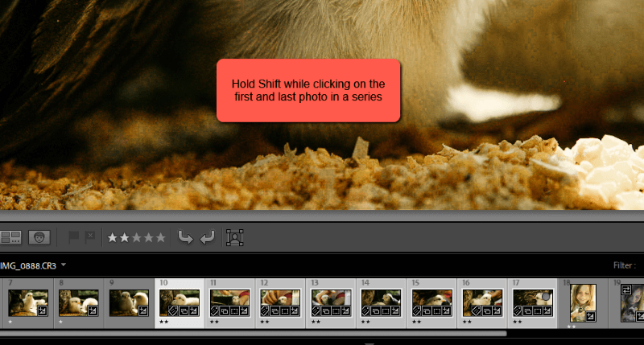Select filmstrip photo number 16
The width and height of the screenshot is (644, 345).
[x=482, y=302]
